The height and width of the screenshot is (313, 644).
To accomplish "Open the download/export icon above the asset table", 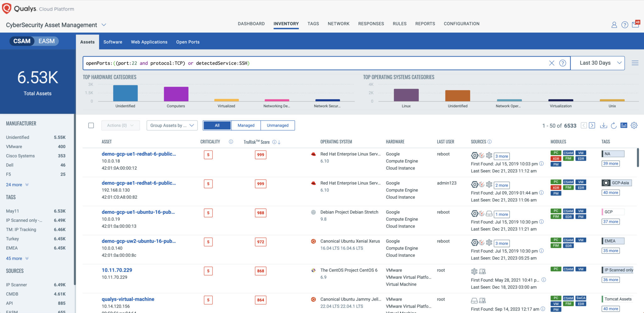I will pyautogui.click(x=603, y=125).
